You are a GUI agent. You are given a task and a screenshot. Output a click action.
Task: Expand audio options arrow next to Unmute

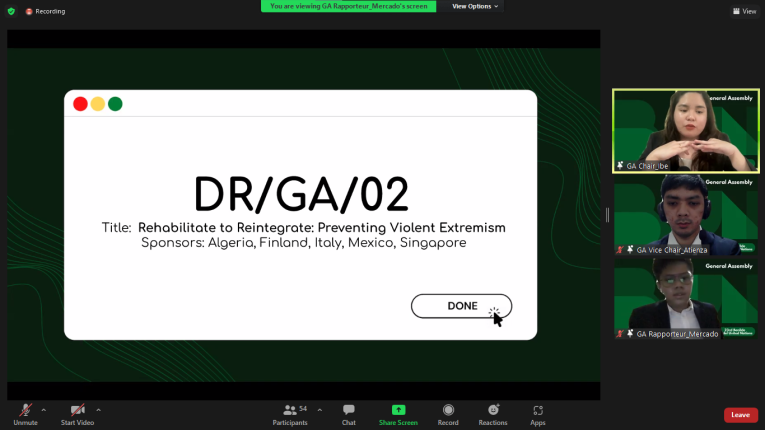click(x=44, y=410)
